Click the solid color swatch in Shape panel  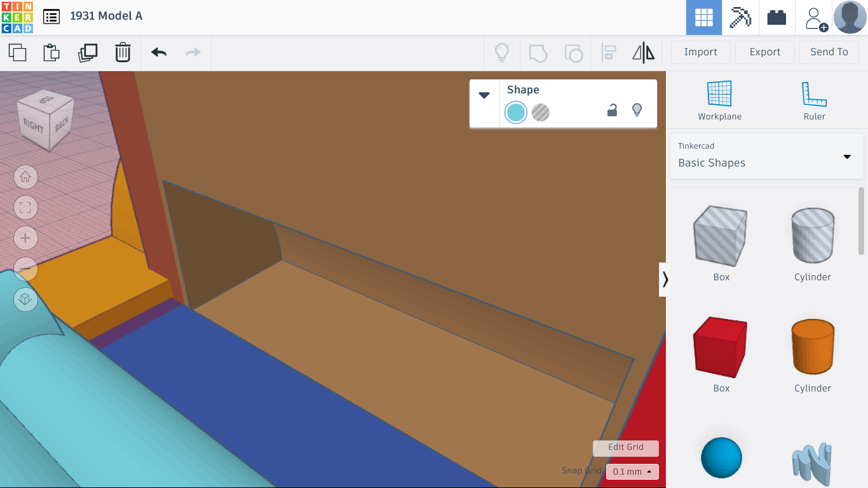[515, 112]
